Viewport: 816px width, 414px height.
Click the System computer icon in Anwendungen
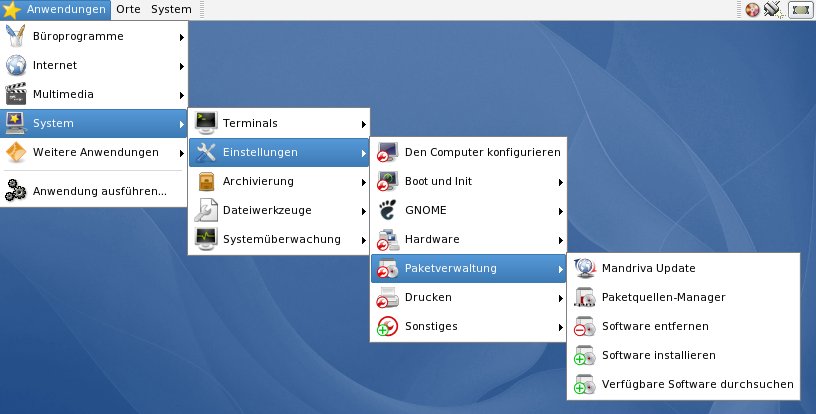[16, 123]
